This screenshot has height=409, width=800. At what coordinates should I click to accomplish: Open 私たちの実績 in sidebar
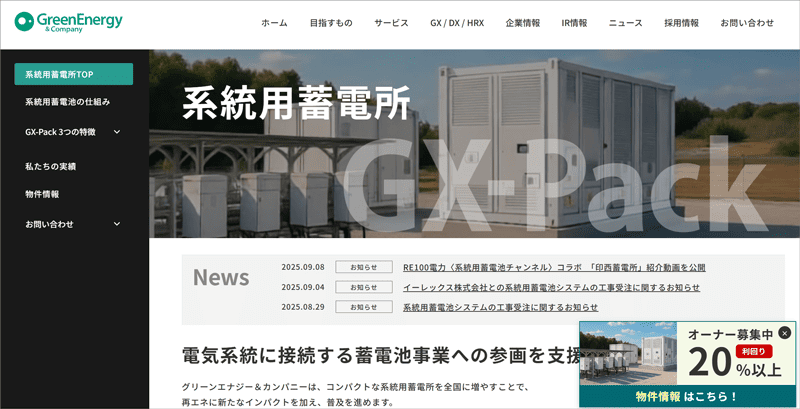pos(50,166)
